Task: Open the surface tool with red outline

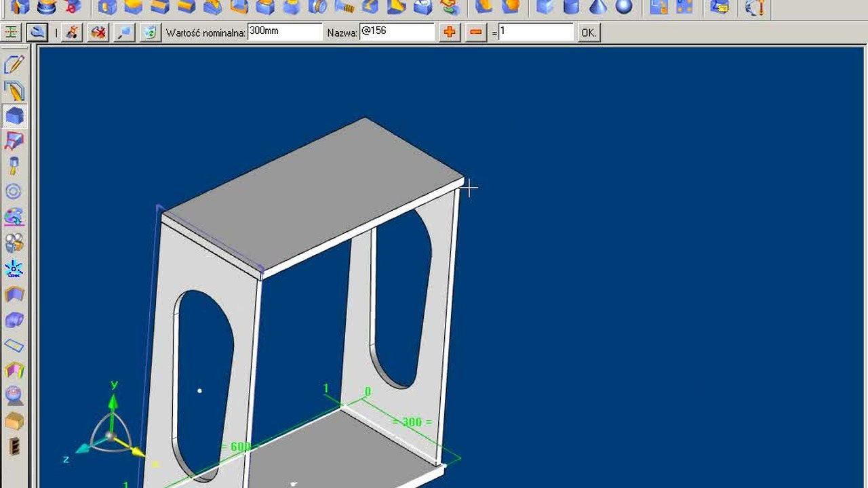Action: [x=14, y=141]
